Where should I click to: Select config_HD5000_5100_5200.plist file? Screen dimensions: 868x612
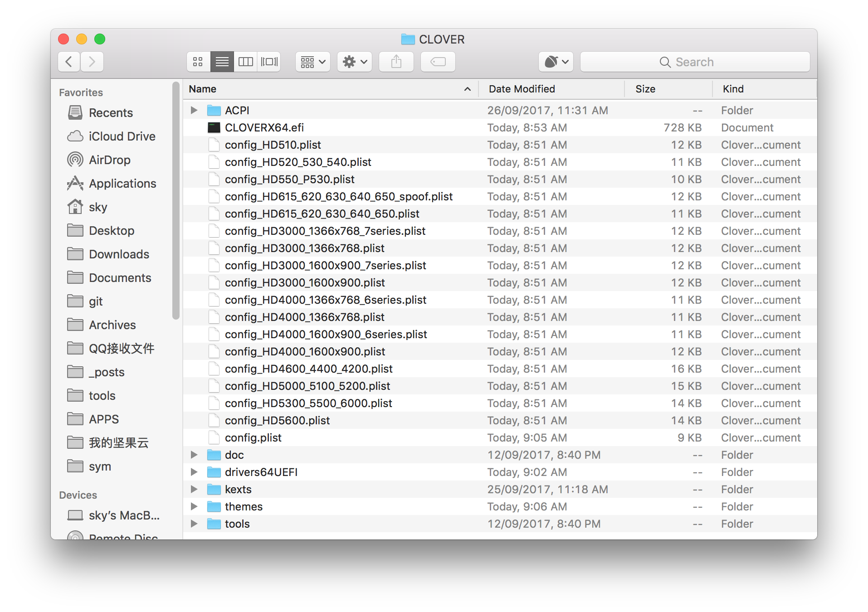pos(500,386)
